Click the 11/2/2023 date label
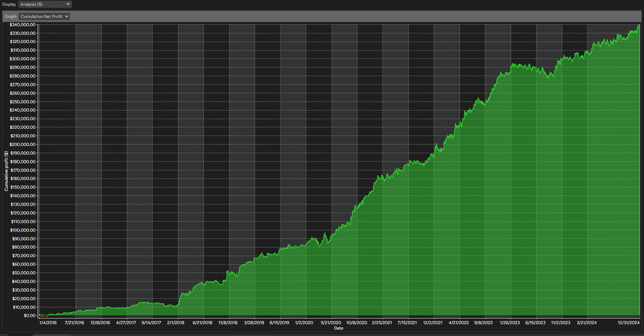This screenshot has width=644, height=336. coord(561,323)
